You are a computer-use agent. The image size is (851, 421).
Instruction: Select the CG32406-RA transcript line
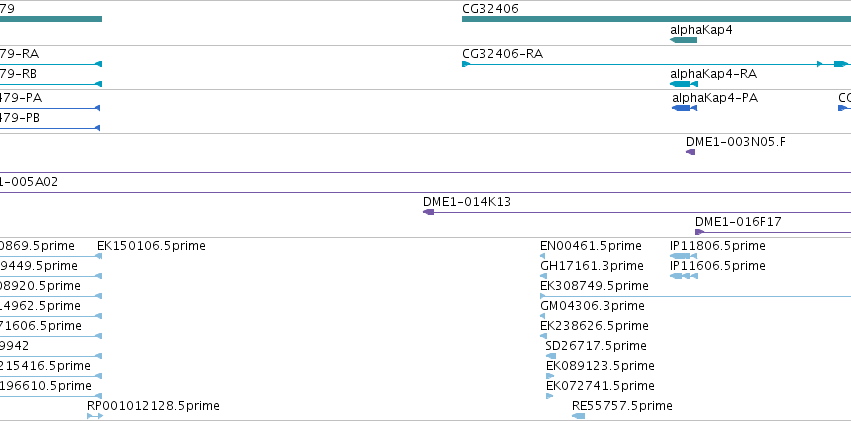pyautogui.click(x=656, y=64)
